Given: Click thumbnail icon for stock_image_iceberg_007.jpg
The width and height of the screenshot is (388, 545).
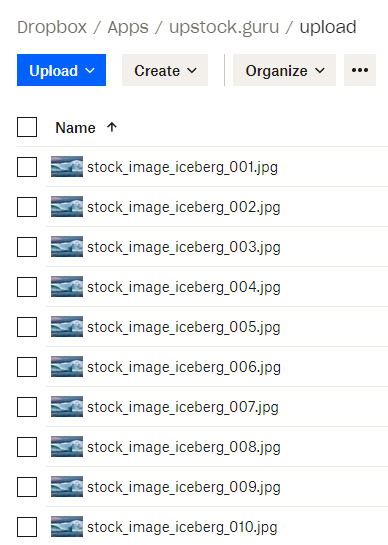Looking at the screenshot, I should (67, 406).
